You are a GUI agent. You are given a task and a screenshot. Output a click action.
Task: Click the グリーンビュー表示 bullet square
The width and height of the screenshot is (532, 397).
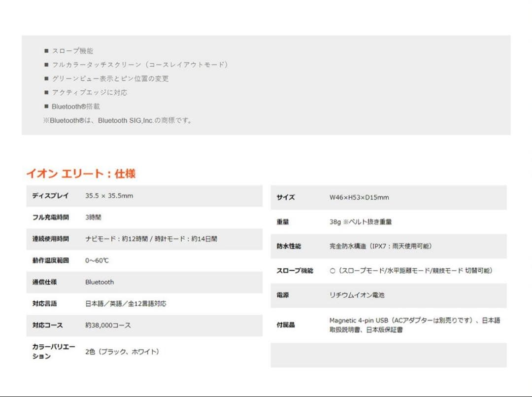(47, 78)
